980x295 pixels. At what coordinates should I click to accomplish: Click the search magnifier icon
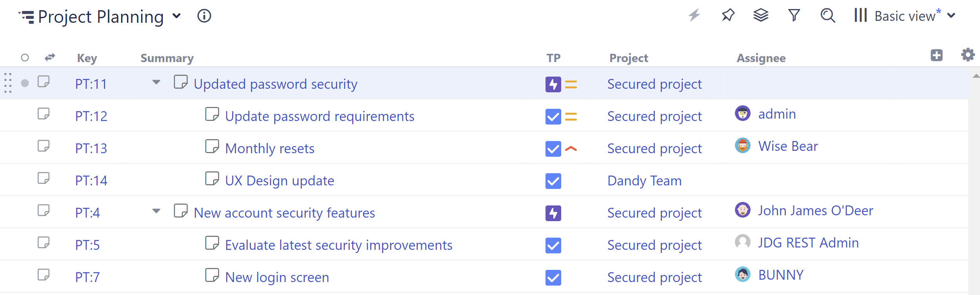(827, 16)
